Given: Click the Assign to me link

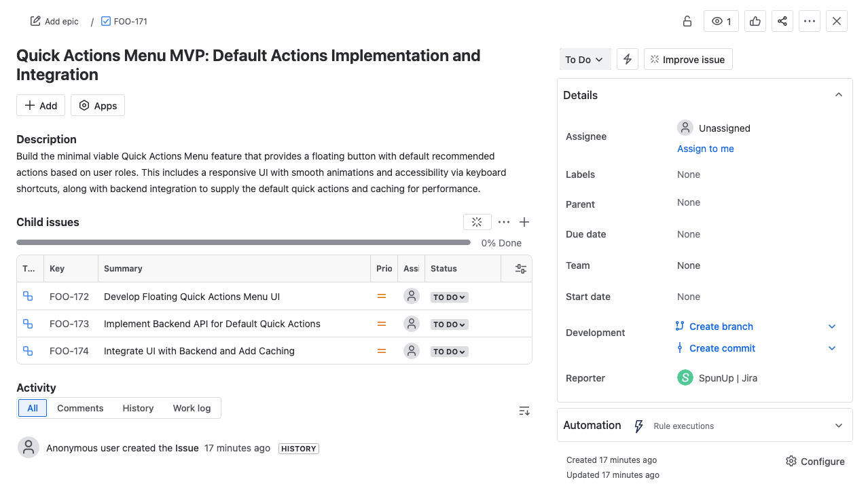Looking at the screenshot, I should 706,149.
